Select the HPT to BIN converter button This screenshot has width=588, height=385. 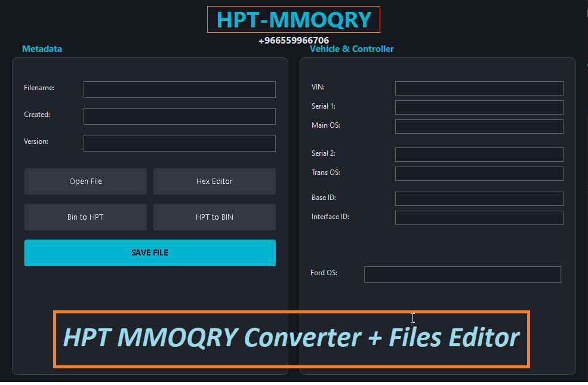214,217
